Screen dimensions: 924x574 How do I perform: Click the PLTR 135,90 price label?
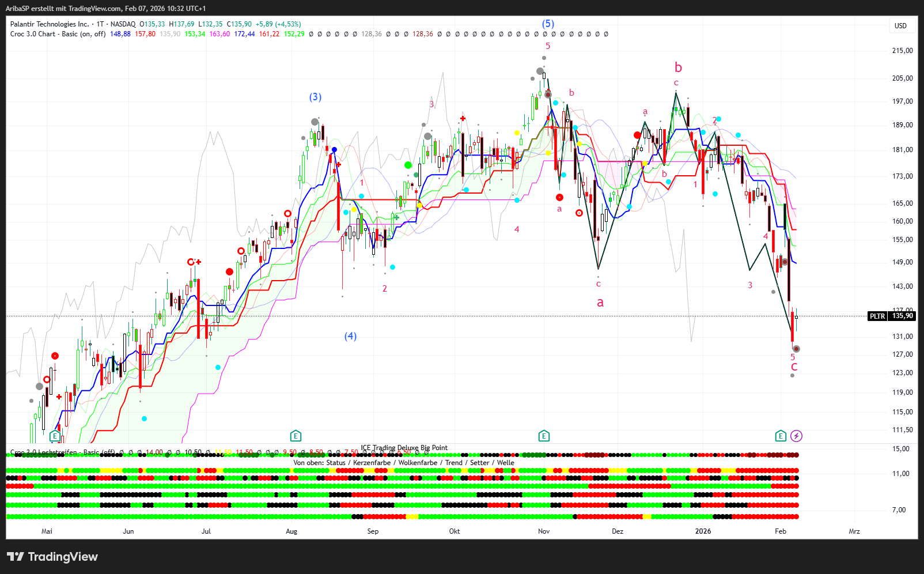[891, 316]
